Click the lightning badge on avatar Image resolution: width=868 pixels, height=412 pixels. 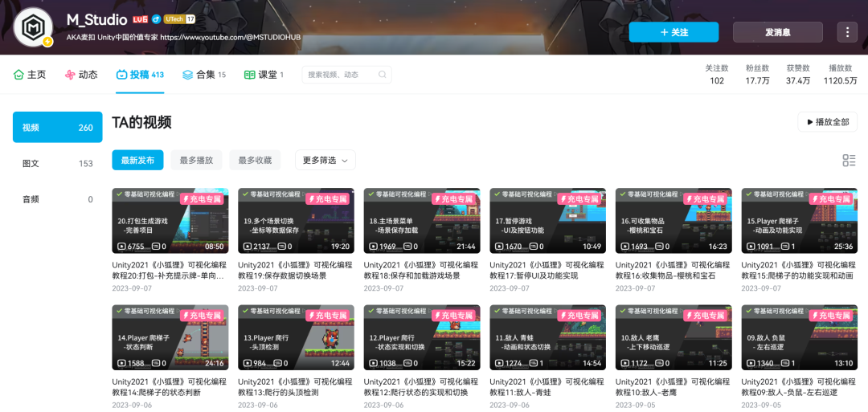click(47, 42)
